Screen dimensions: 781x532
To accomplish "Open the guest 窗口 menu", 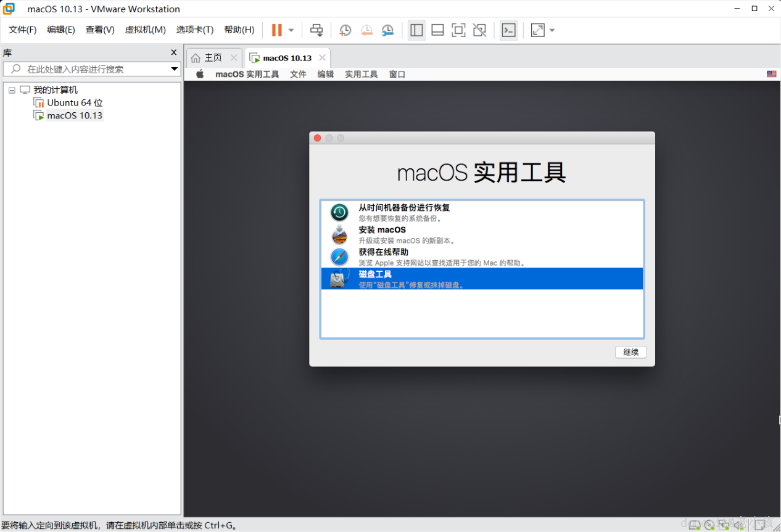I will tap(397, 74).
